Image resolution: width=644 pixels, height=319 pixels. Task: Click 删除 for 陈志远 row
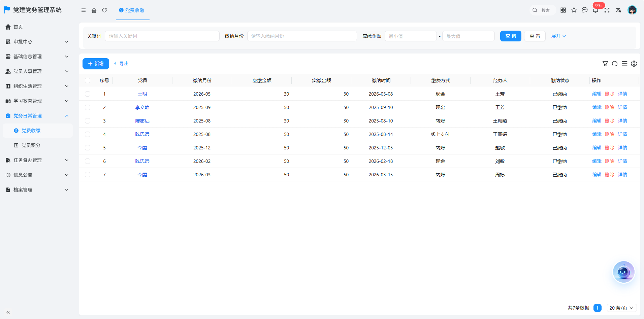click(610, 121)
